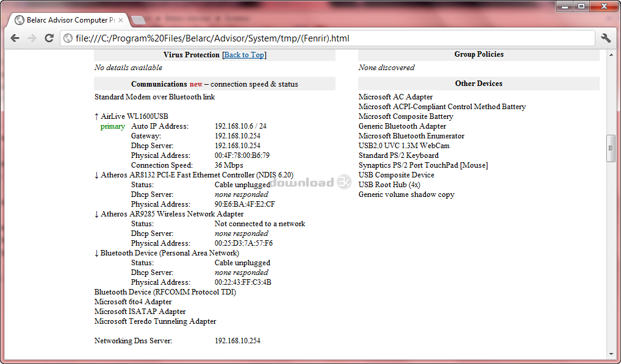Click Microsoft ISATAP Adapter
The image size is (621, 364).
140,312
